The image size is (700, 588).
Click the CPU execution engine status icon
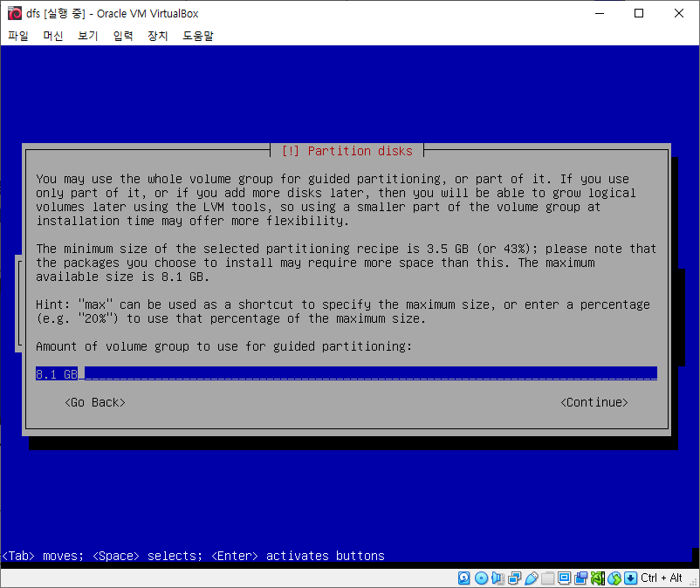598,578
